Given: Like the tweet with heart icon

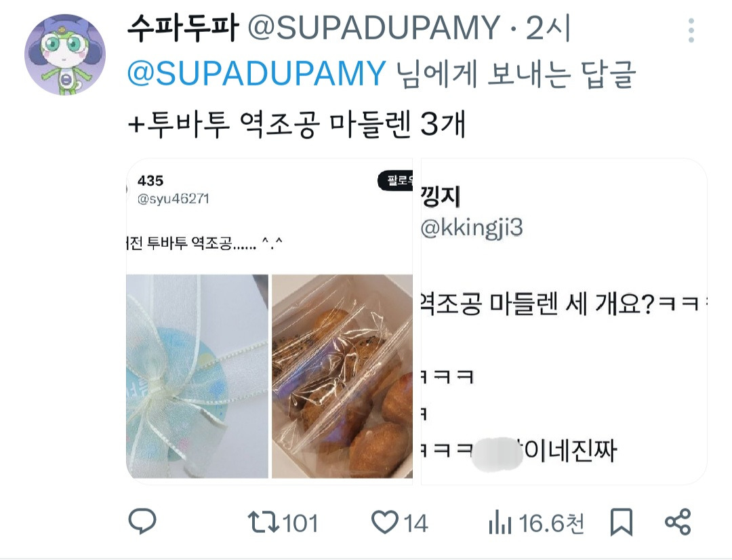Looking at the screenshot, I should [384, 522].
